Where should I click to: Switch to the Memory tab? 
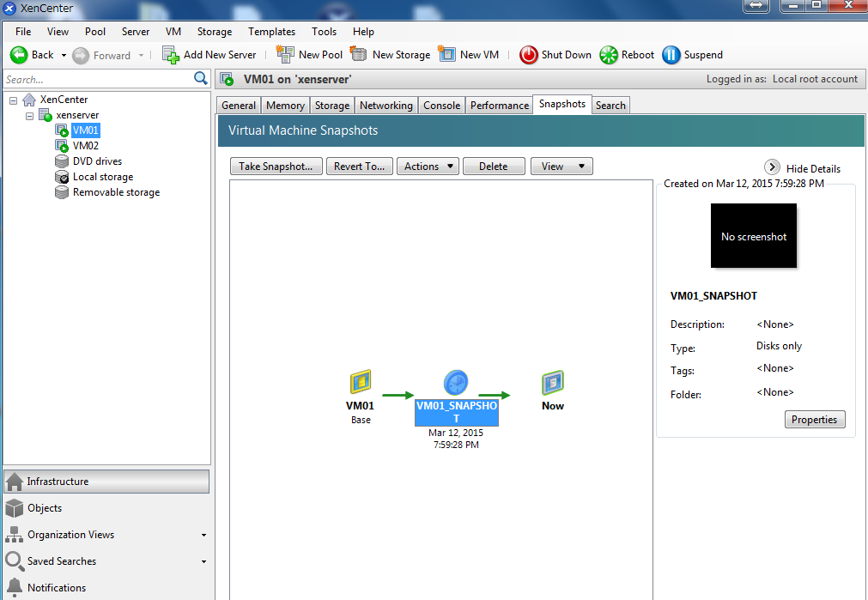pos(285,106)
